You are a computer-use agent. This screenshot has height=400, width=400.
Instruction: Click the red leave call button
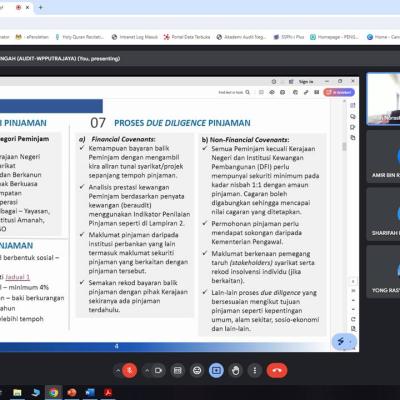(277, 370)
